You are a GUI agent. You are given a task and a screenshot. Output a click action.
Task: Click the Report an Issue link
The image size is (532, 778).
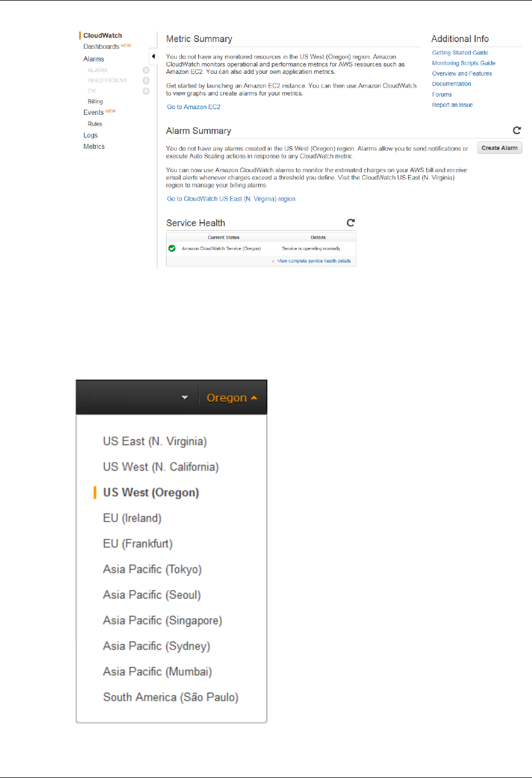tap(452, 105)
